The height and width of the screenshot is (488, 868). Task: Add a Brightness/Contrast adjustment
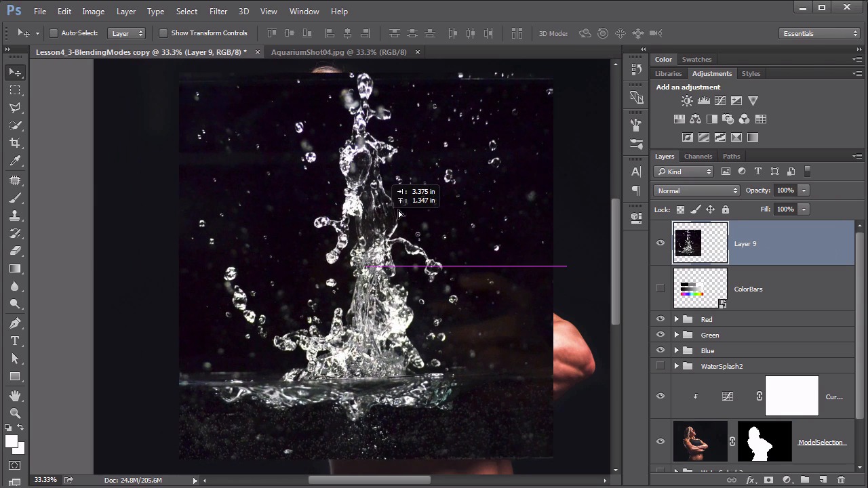click(x=687, y=101)
